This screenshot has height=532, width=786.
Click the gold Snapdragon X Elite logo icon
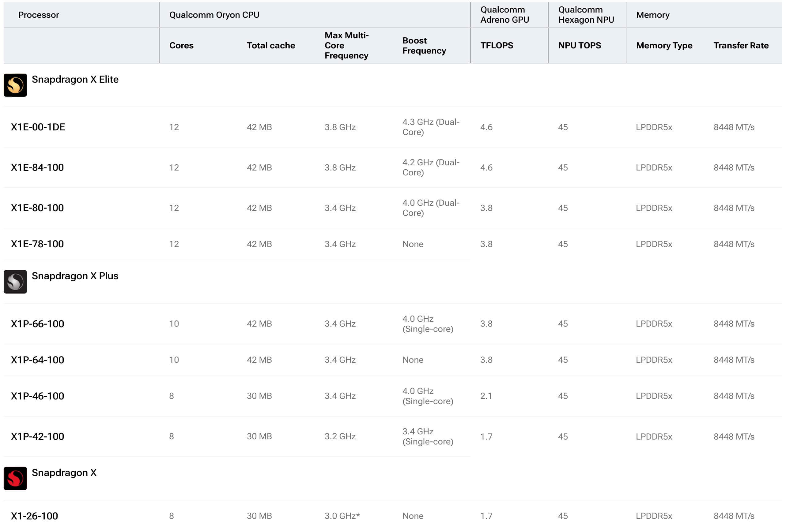(15, 85)
